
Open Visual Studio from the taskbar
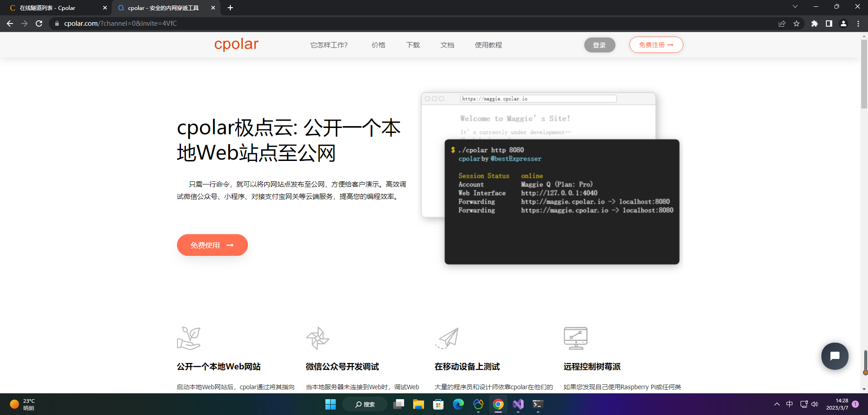(x=518, y=404)
